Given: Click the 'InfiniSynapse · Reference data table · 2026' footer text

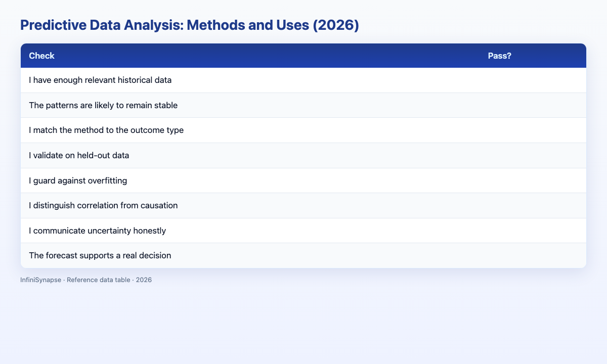Looking at the screenshot, I should pyautogui.click(x=86, y=280).
